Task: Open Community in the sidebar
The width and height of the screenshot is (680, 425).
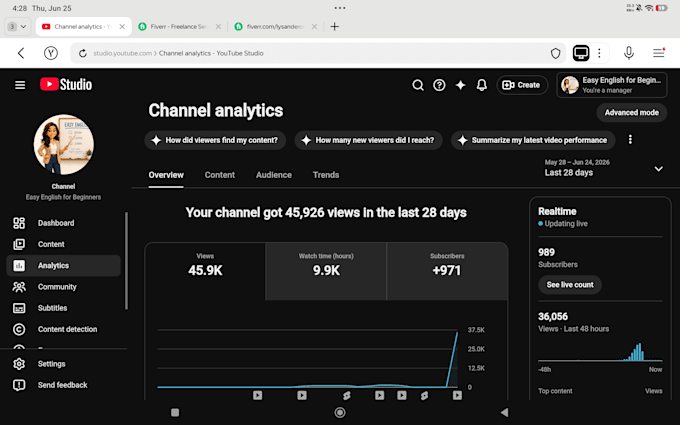Action: (63, 287)
